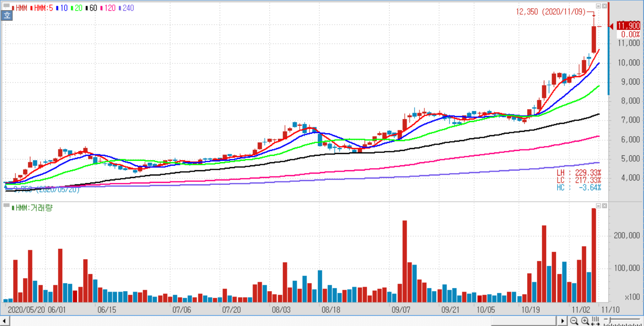Click the last tall red candlestick
Image resolution: width=644 pixels, height=326 pixels.
coord(593,39)
